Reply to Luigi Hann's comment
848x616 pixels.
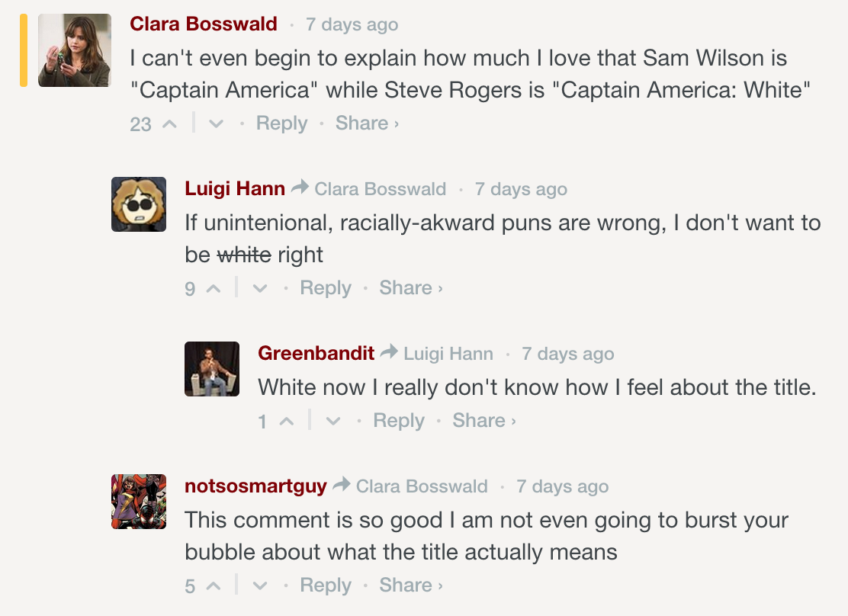[x=326, y=288]
